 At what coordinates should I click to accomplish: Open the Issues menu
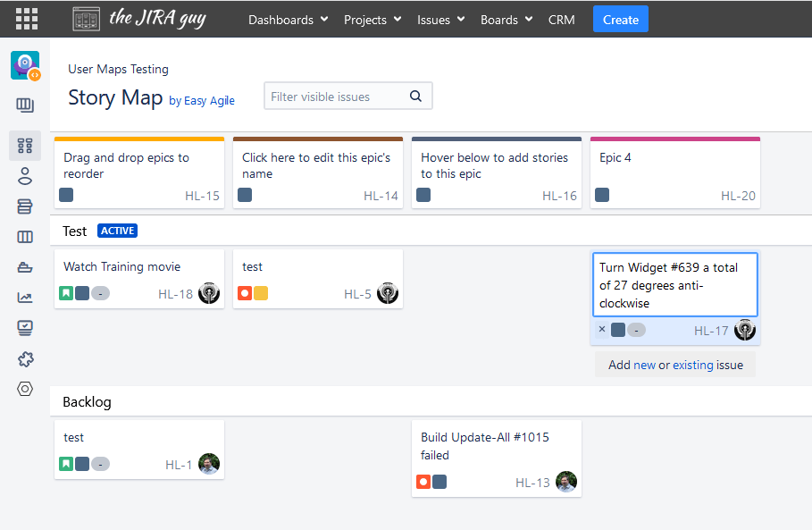(x=440, y=20)
